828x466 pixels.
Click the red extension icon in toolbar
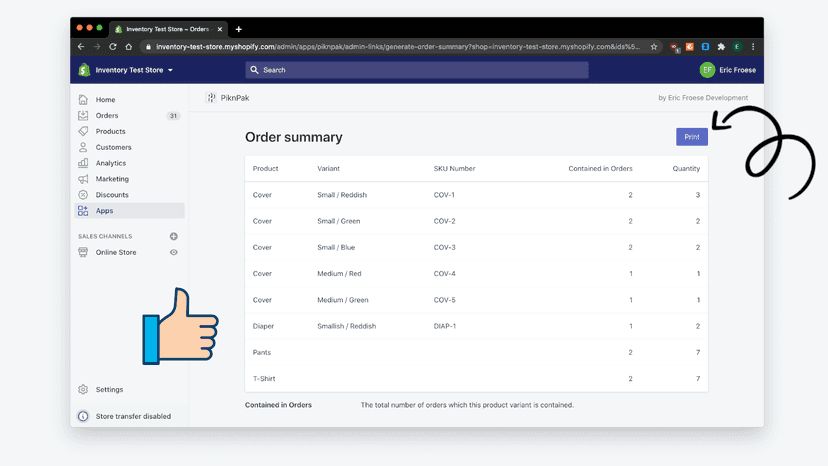click(674, 47)
